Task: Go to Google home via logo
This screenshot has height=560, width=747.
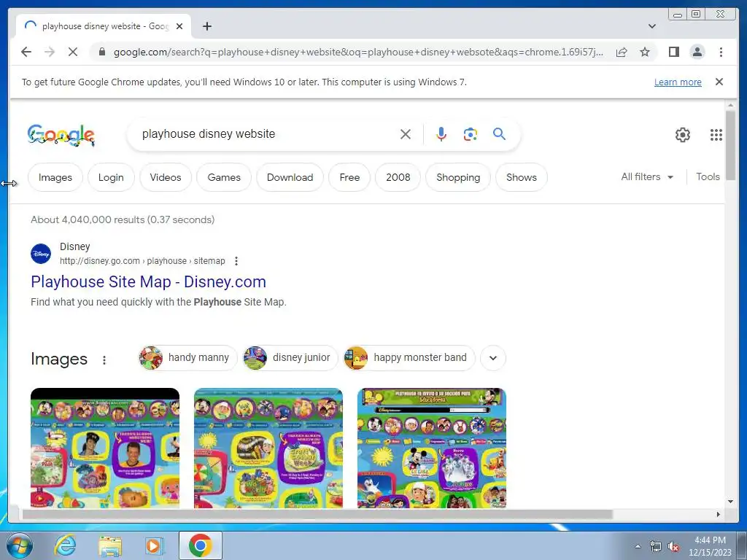Action: (61, 135)
